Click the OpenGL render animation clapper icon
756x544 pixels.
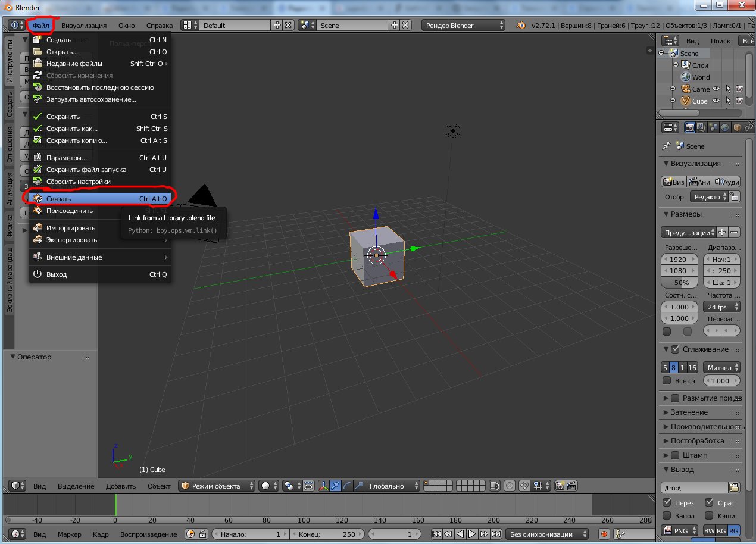point(571,486)
